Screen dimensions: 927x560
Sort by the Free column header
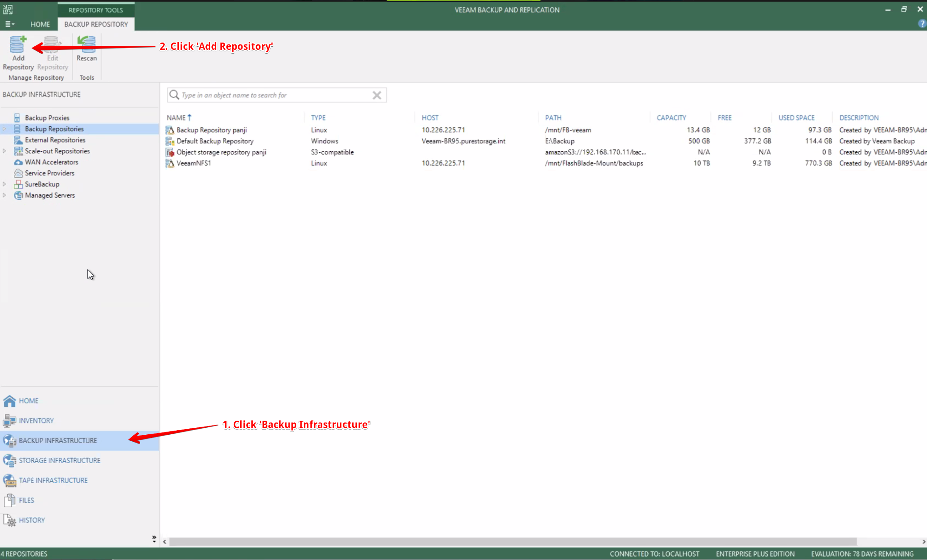(725, 118)
